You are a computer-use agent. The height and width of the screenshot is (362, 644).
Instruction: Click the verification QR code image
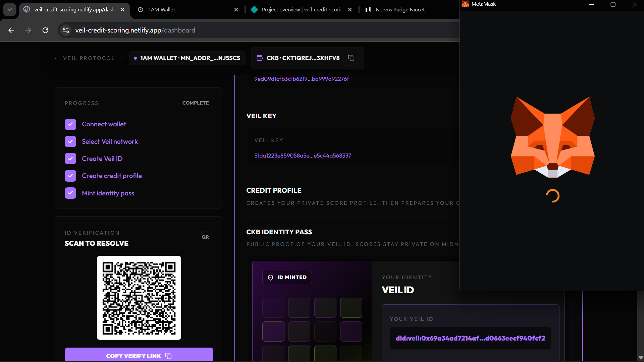point(139,298)
